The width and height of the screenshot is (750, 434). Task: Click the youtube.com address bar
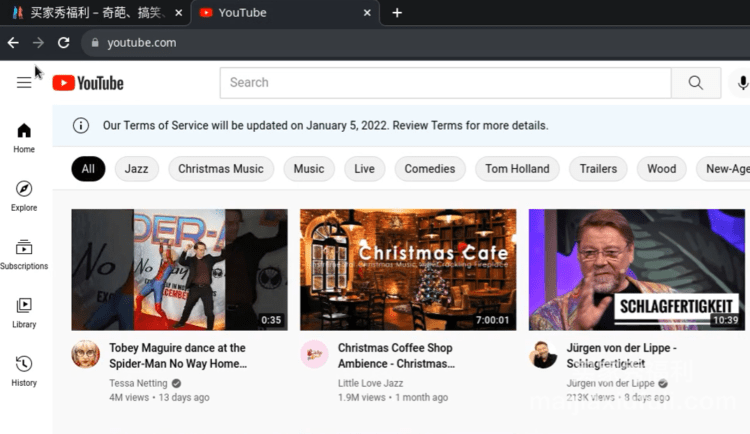click(x=415, y=43)
